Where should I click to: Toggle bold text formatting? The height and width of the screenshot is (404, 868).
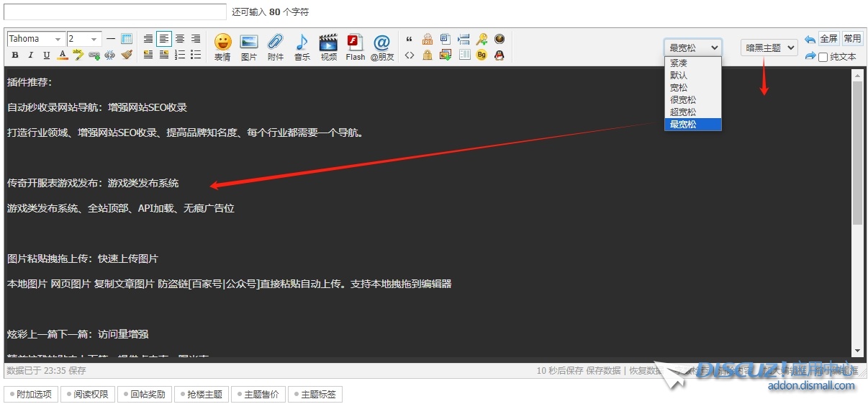(x=15, y=55)
